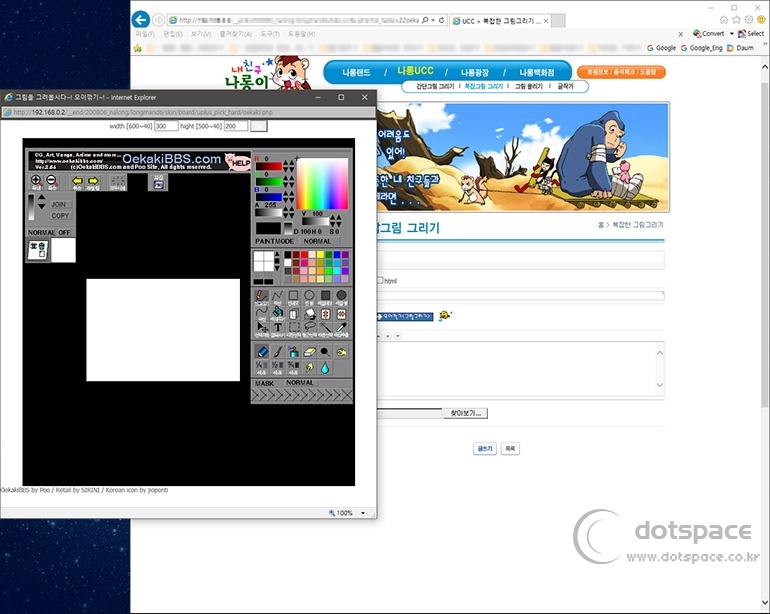The image size is (770, 614).
Task: Click the brush size stepper up arrow
Action: [x=277, y=254]
